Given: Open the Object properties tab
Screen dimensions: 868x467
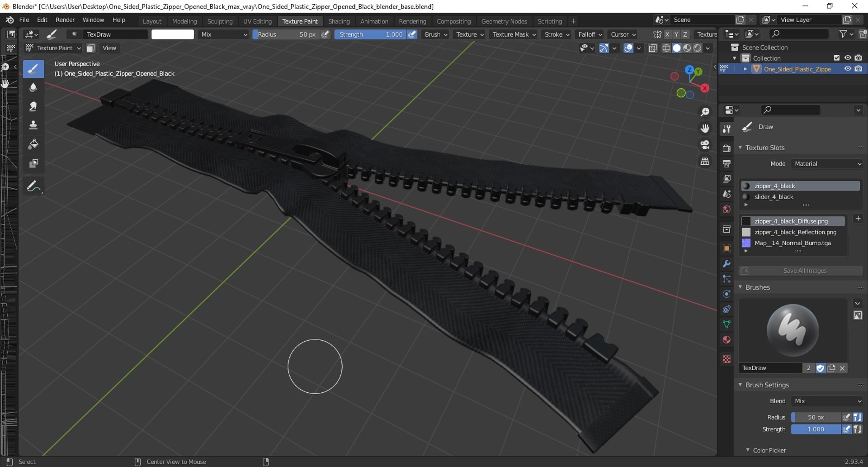Looking at the screenshot, I should pos(726,248).
